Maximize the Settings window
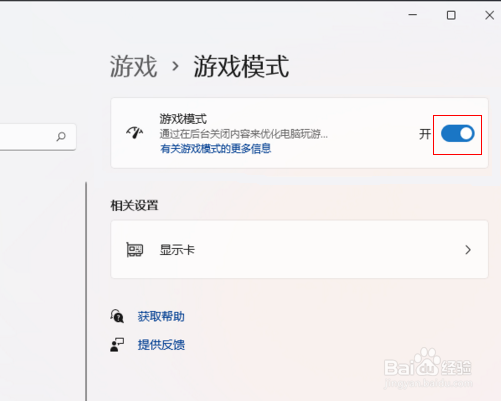This screenshot has width=501, height=401. pyautogui.click(x=451, y=15)
